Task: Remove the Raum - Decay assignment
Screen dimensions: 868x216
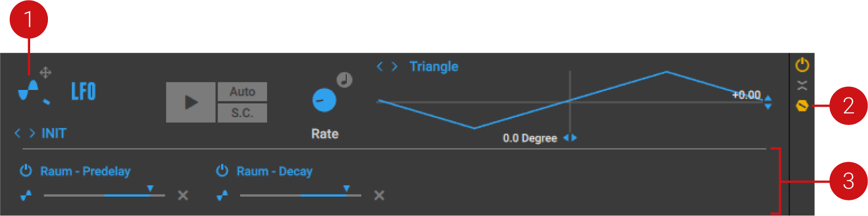Action: point(379,195)
